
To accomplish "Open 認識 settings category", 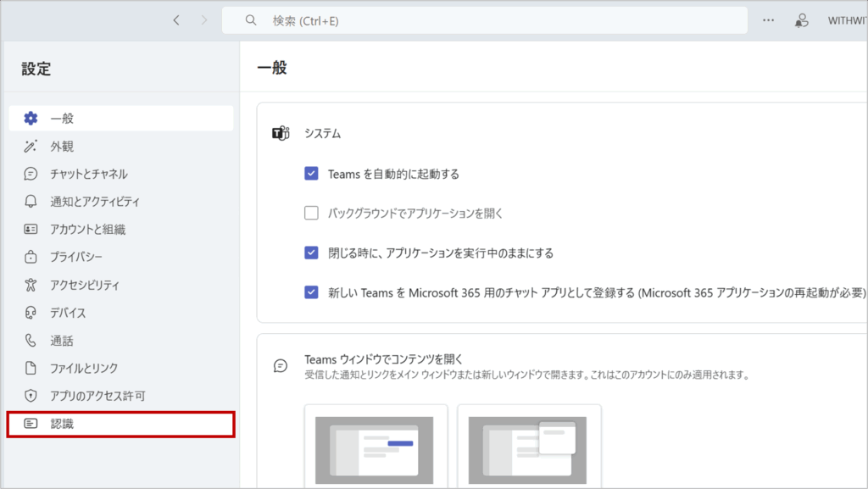I will (121, 425).
